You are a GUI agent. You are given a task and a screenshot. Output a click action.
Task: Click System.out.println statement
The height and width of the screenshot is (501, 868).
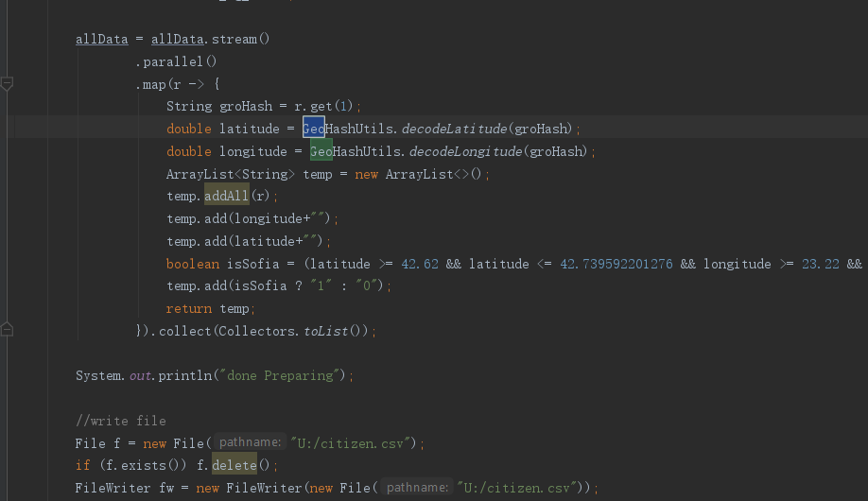215,375
